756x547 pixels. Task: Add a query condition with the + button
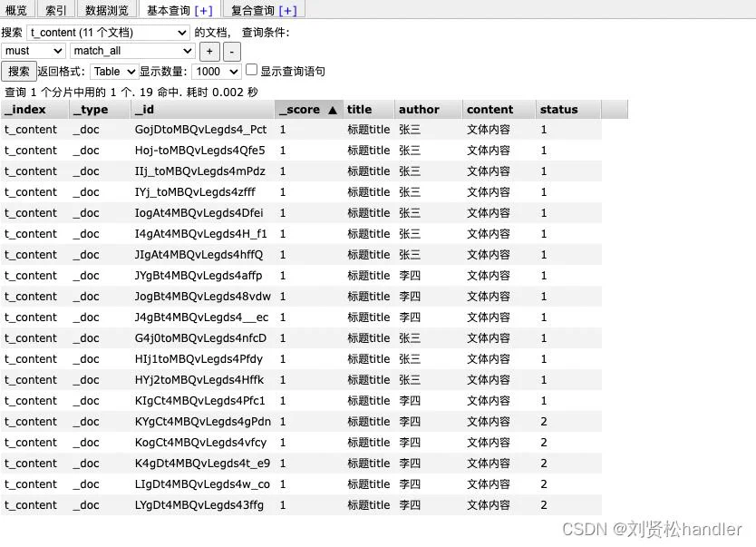click(x=209, y=51)
